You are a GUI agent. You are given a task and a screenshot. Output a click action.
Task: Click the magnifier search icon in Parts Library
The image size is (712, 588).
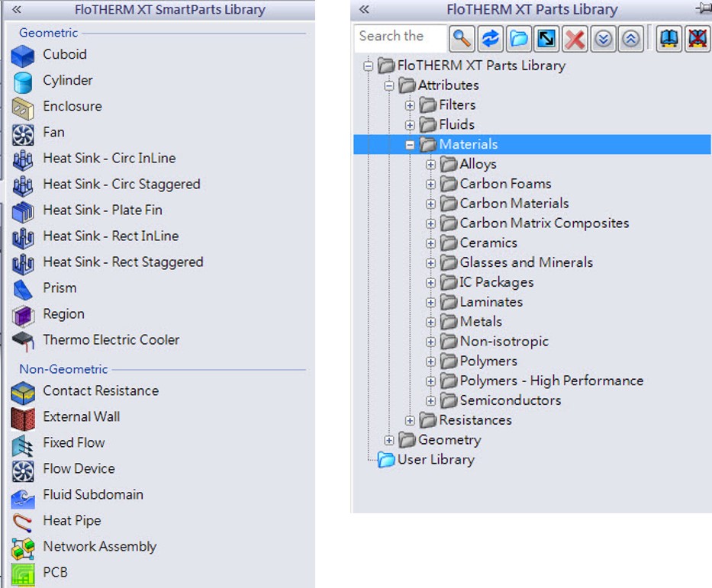462,38
